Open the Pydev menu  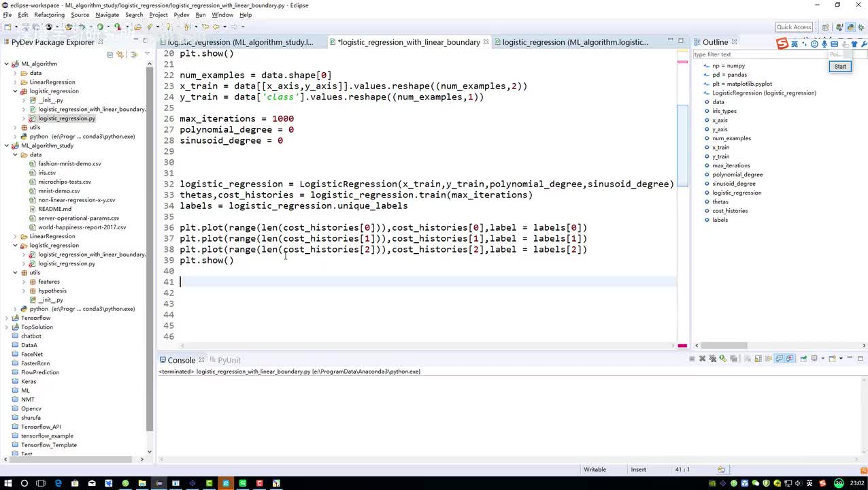[181, 14]
